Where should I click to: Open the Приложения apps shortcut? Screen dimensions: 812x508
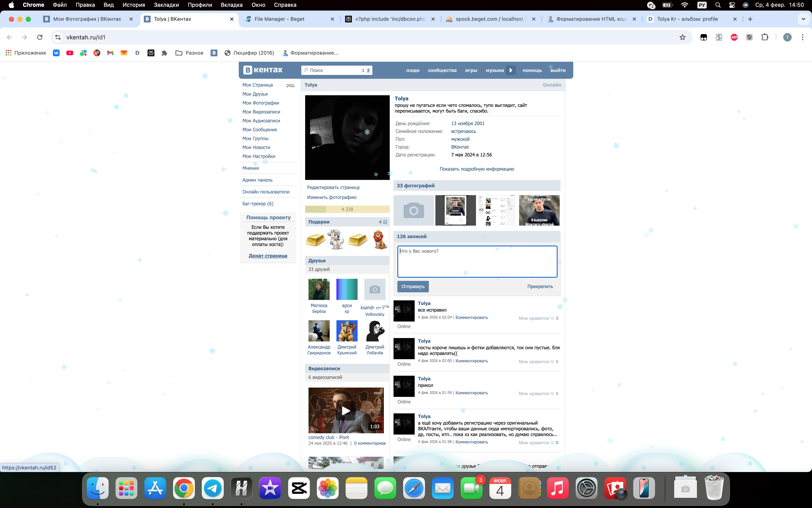26,53
